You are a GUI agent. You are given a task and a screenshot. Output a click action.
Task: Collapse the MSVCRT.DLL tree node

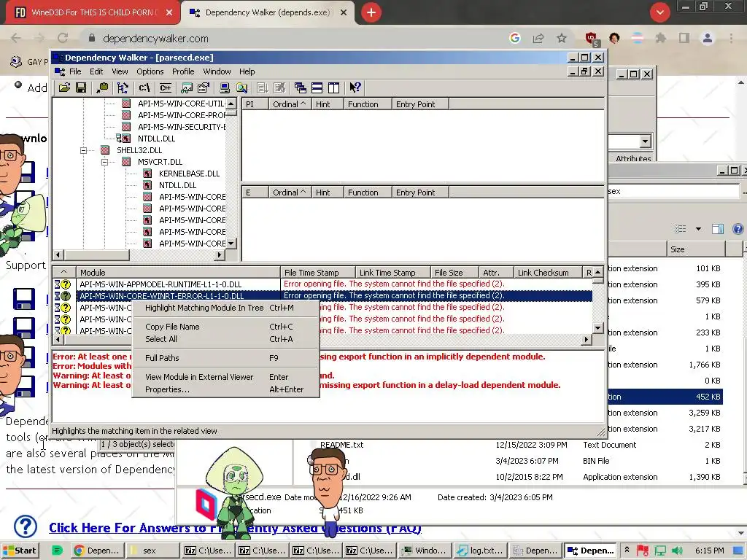pyautogui.click(x=104, y=162)
